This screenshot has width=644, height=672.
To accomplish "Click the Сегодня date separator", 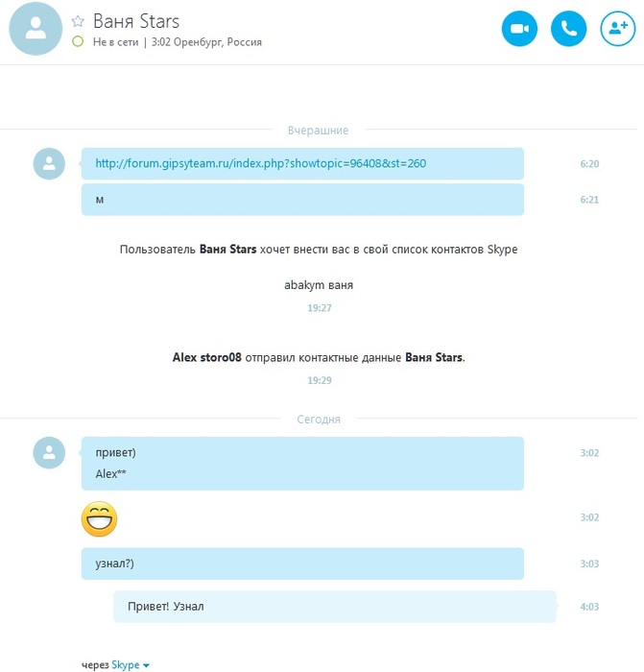I will pyautogui.click(x=319, y=420).
